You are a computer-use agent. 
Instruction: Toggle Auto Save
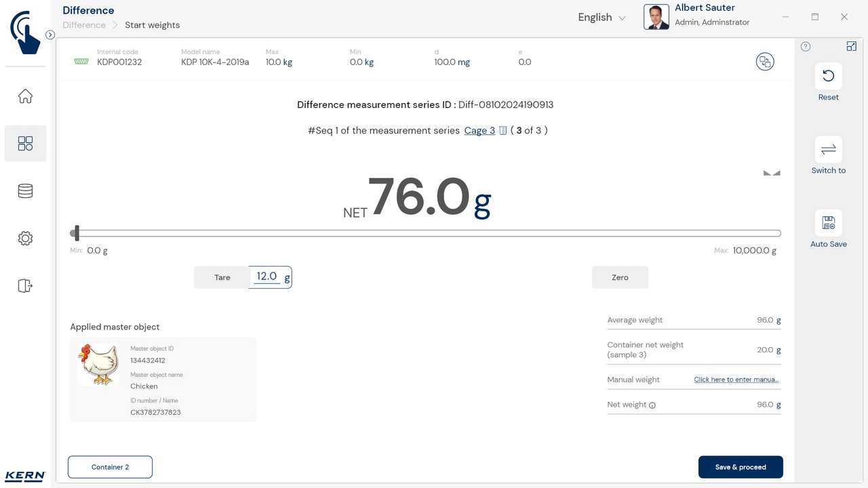828,223
